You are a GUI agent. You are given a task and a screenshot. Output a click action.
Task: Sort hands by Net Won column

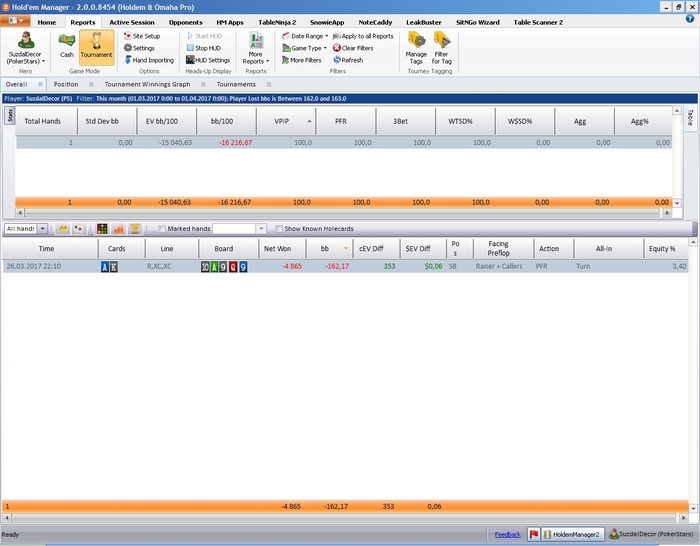click(x=282, y=249)
